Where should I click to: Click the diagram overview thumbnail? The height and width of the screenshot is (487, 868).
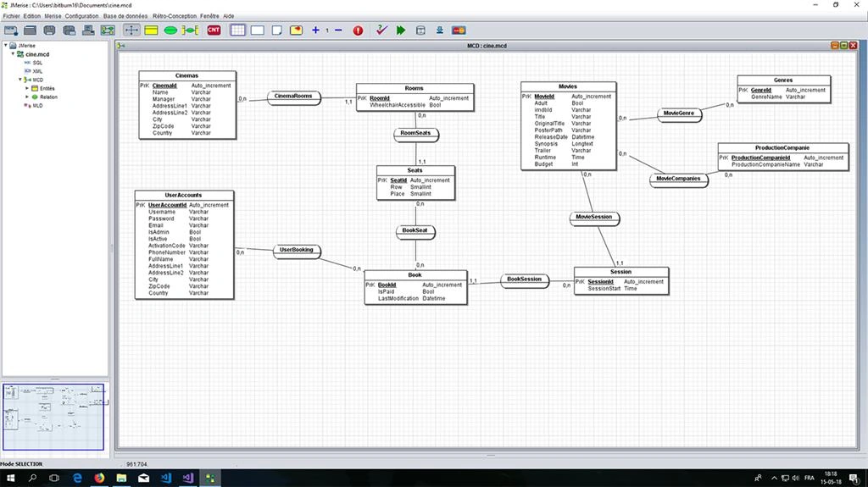53,417
